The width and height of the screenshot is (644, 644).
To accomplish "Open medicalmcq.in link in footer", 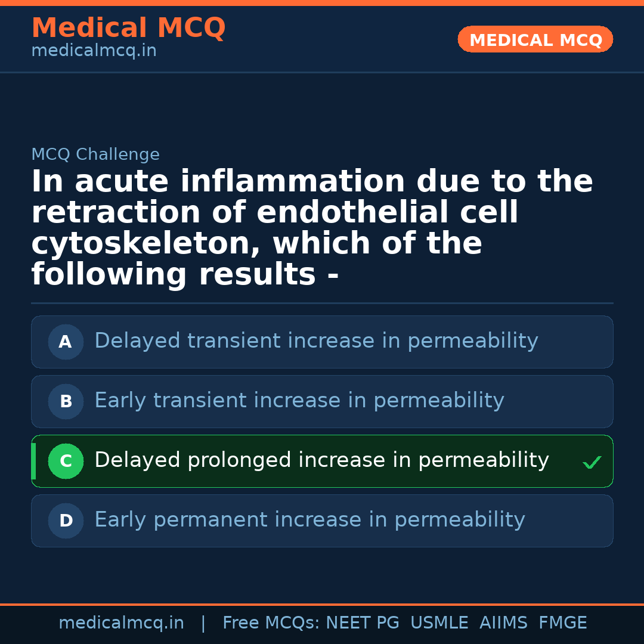I will tap(121, 623).
